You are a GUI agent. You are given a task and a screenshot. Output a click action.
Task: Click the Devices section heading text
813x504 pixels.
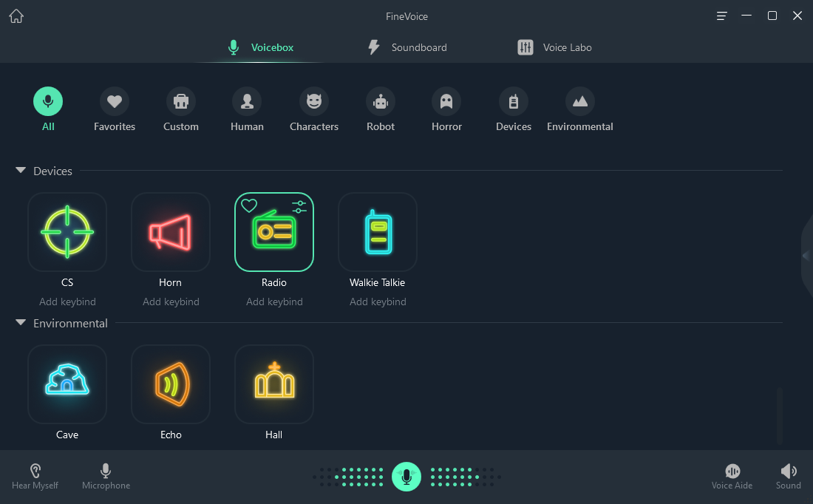pyautogui.click(x=52, y=171)
